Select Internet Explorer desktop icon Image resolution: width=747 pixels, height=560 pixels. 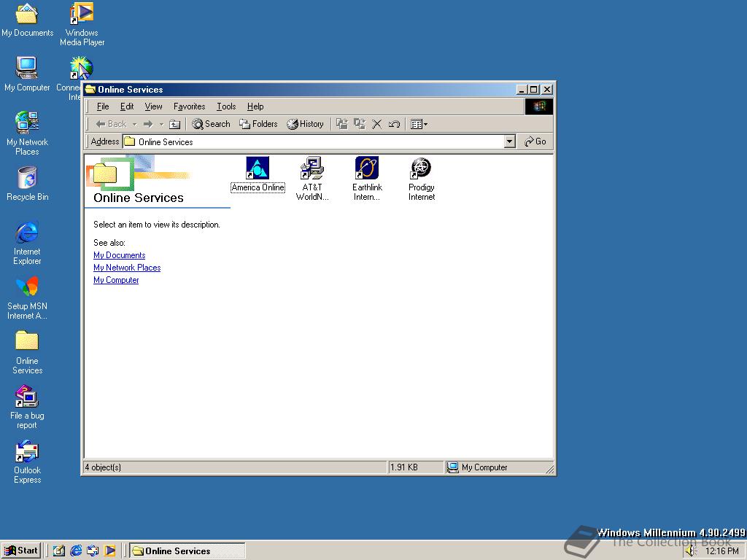tap(27, 244)
